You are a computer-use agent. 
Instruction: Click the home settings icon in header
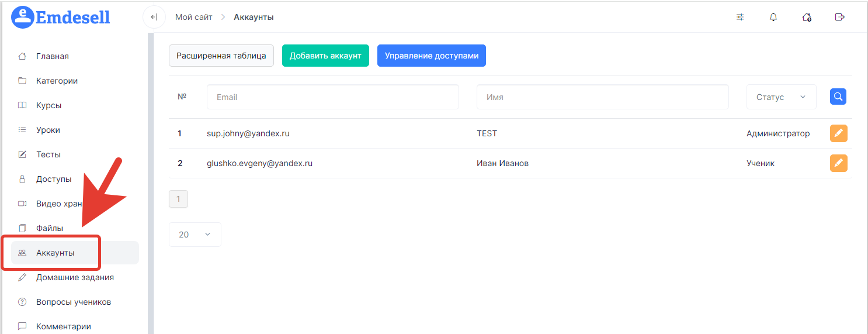807,17
